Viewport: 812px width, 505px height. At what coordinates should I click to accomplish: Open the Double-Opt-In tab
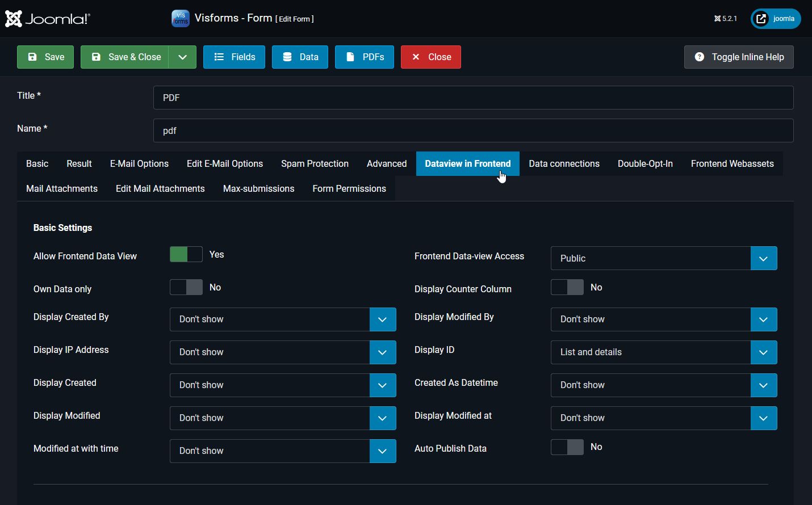pos(645,163)
